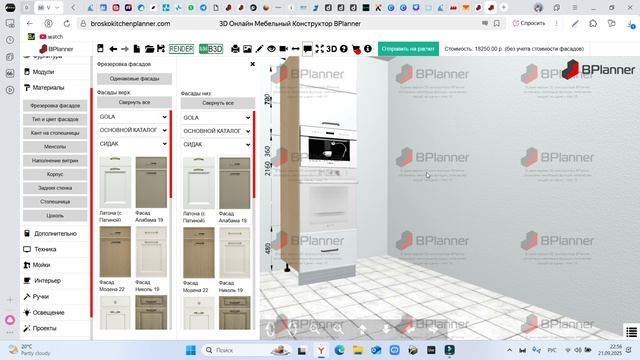Screen dimensions: 640x360
Task: Save project using floppy disk icon
Action: [x=161, y=49]
